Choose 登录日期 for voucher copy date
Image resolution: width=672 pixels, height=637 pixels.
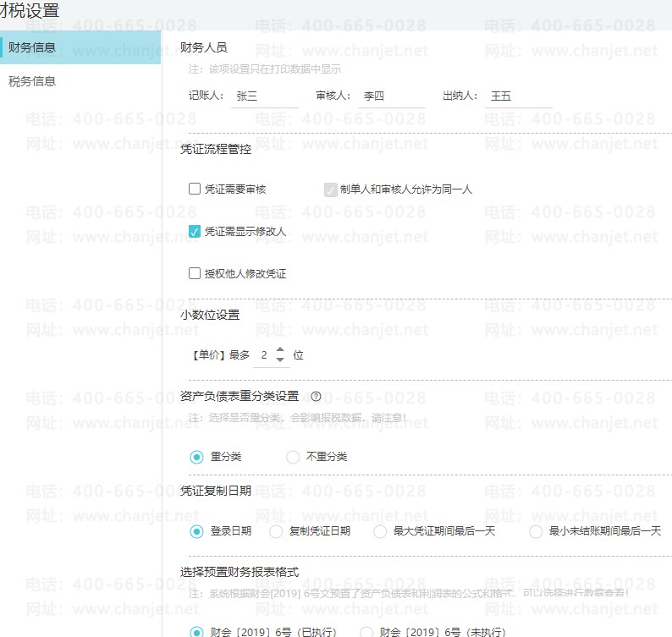click(196, 531)
